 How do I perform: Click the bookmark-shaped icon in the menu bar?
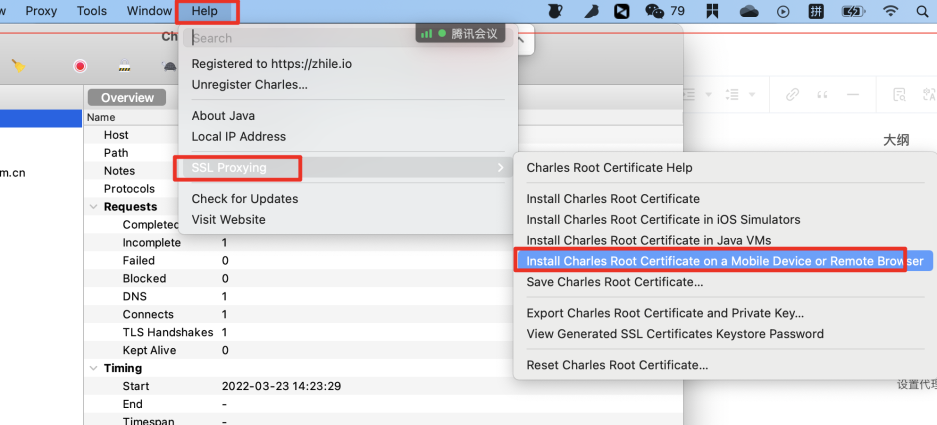pyautogui.click(x=712, y=11)
